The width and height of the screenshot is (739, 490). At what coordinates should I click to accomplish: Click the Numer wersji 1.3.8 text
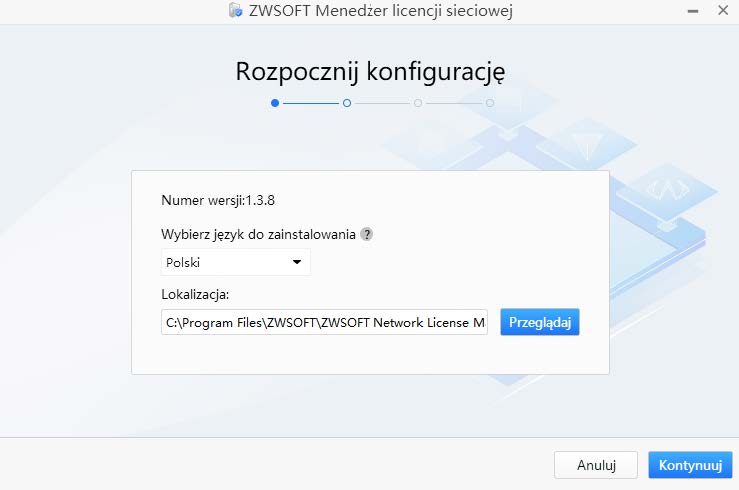[218, 199]
